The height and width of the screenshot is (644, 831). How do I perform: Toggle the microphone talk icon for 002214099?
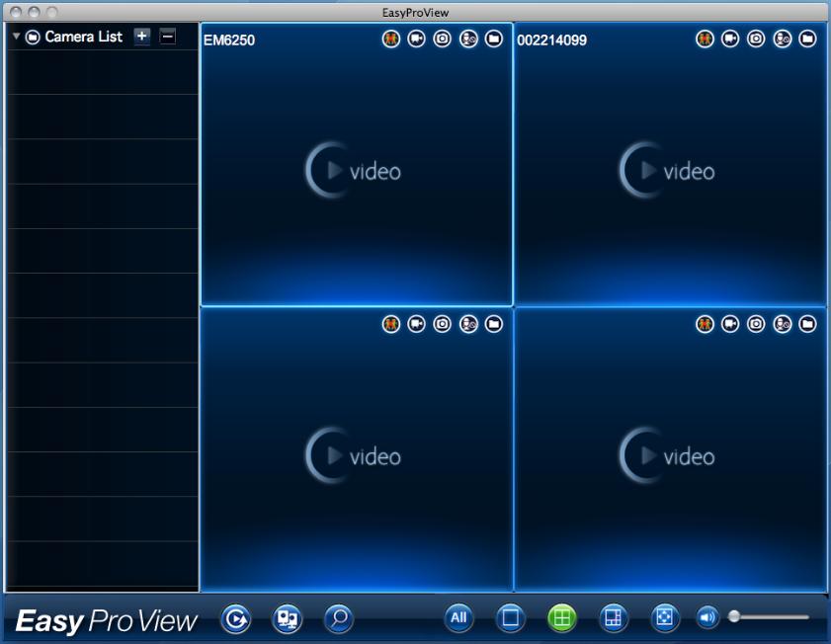[783, 39]
